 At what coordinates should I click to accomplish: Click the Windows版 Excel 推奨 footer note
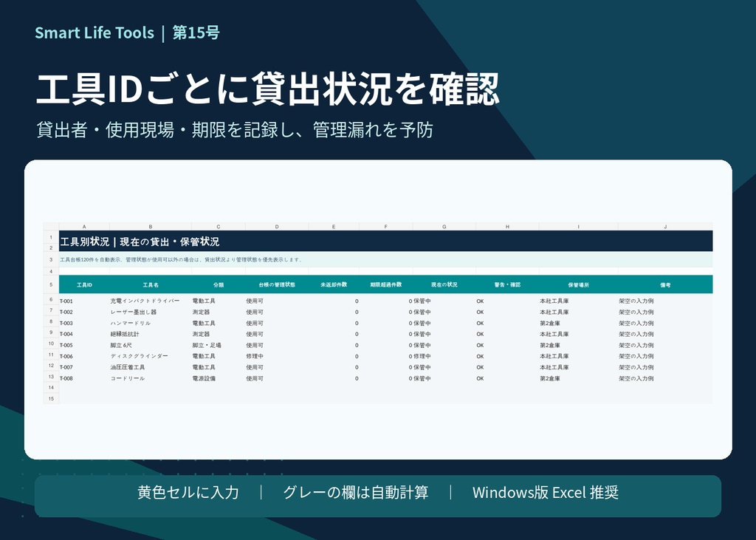(546, 492)
